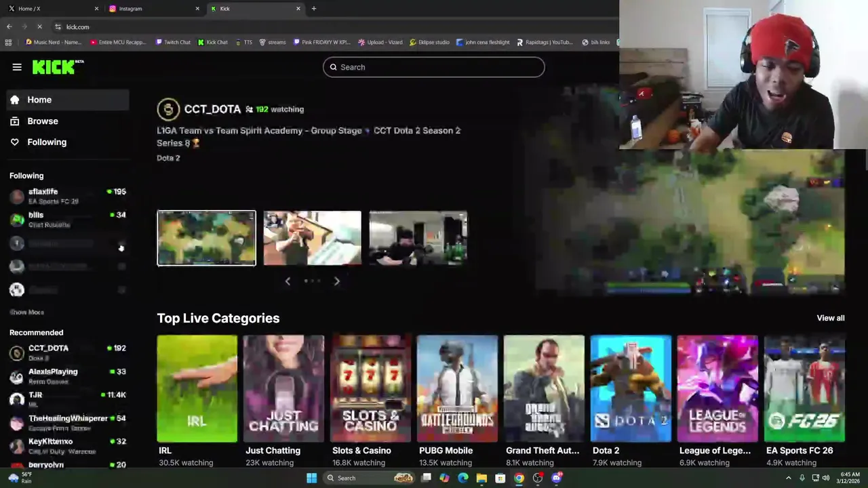Open Discord from taskbar
868x488 pixels.
pos(557,478)
